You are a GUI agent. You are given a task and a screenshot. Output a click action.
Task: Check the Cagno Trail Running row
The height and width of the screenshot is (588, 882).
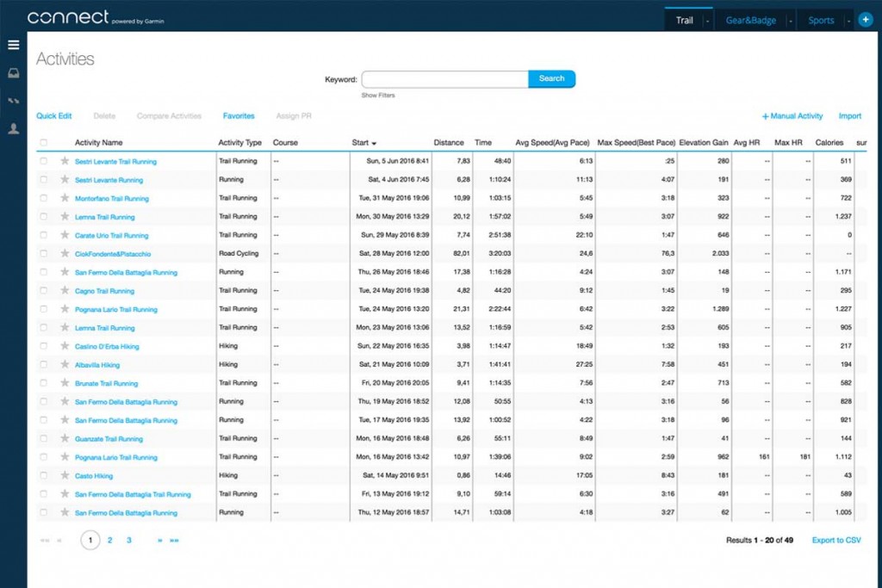43,291
